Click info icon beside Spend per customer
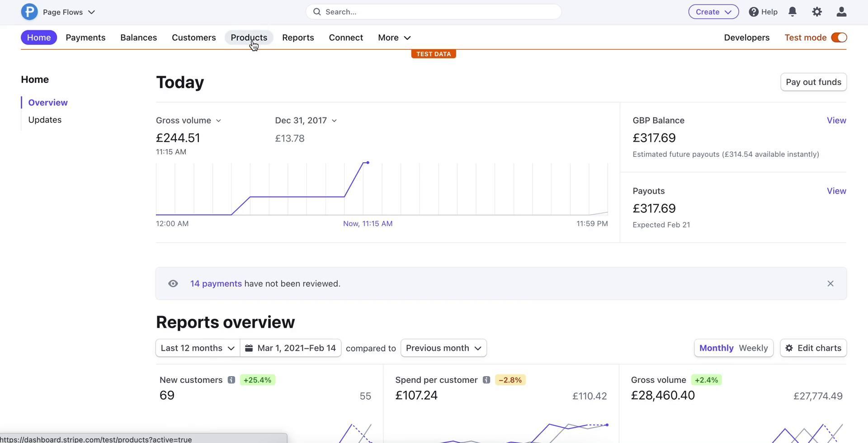 pos(486,380)
